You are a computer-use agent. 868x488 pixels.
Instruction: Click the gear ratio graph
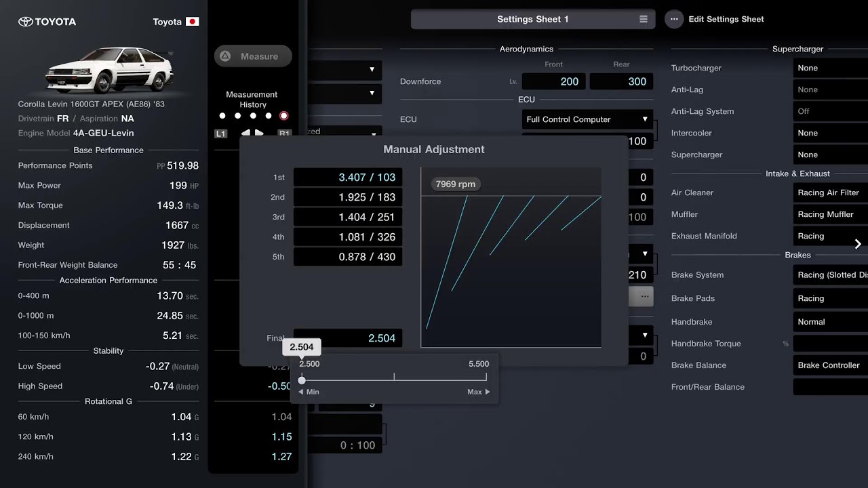[511, 258]
